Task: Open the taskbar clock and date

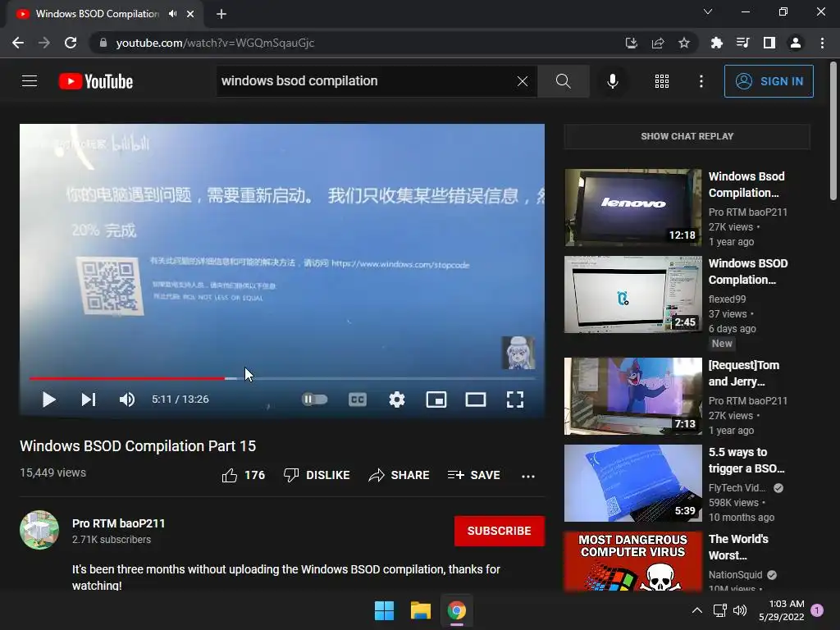Action: tap(782, 610)
